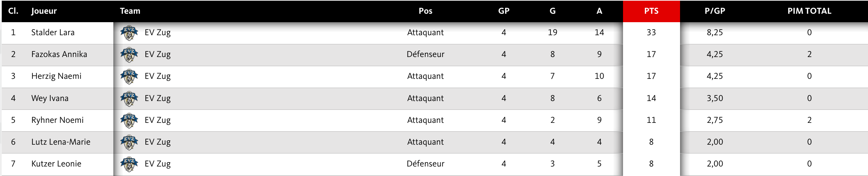Click the EV Zug logo in Wey Ivana's row
868x176 pixels.
point(129,99)
